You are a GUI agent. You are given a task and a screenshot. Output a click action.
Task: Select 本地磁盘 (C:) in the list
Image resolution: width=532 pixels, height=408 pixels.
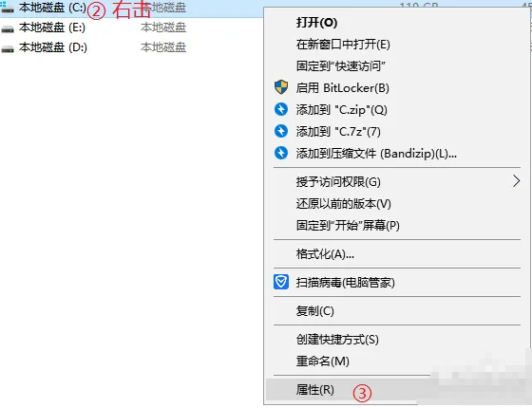point(52,8)
